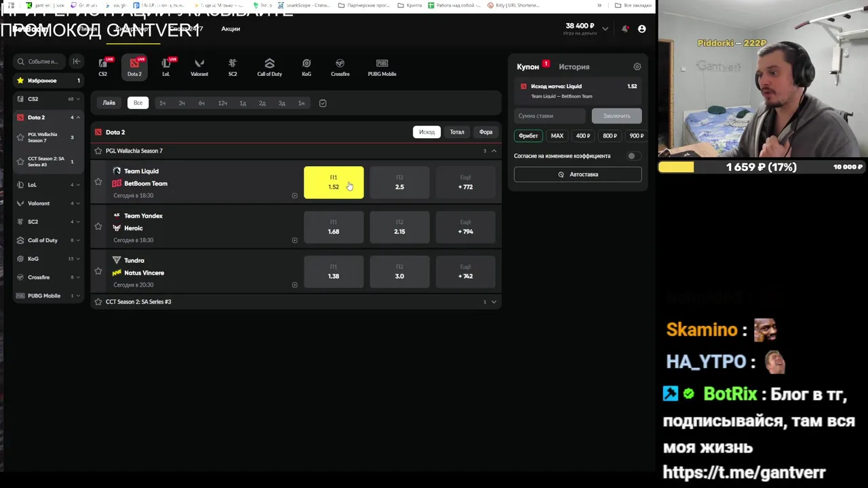Open stream icon for Team Yandex match
The width and height of the screenshot is (868, 488).
[x=294, y=240]
